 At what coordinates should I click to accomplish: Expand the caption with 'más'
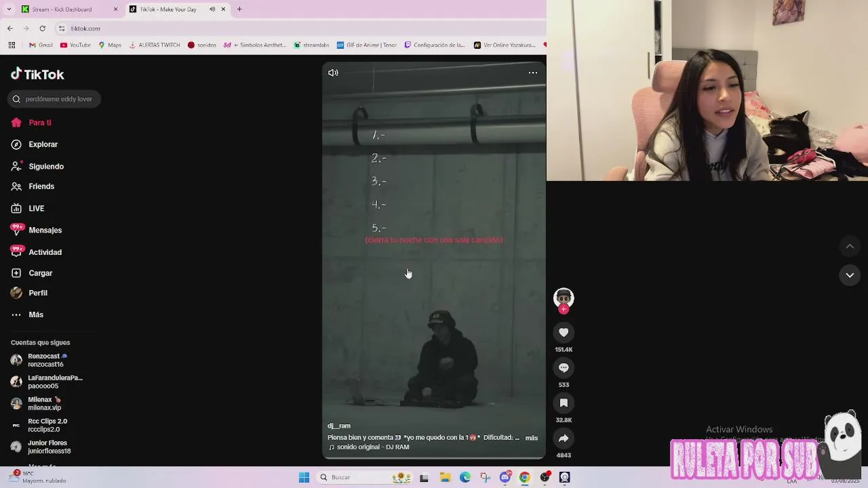click(532, 438)
